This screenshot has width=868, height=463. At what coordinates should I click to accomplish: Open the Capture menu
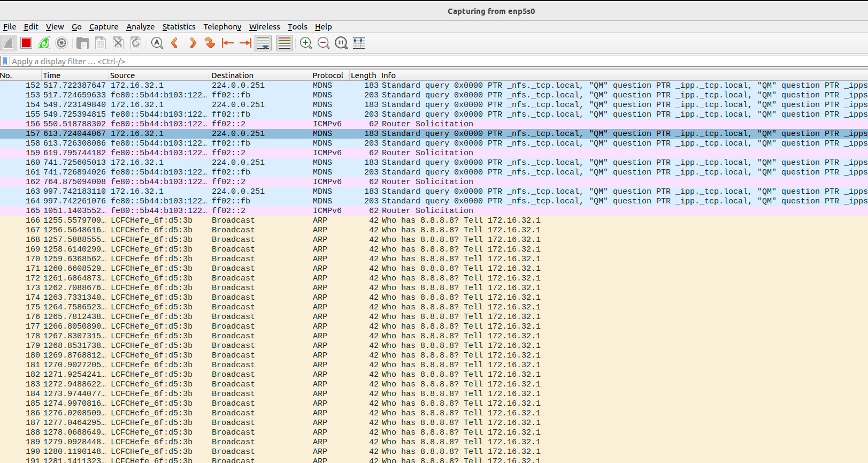point(104,27)
